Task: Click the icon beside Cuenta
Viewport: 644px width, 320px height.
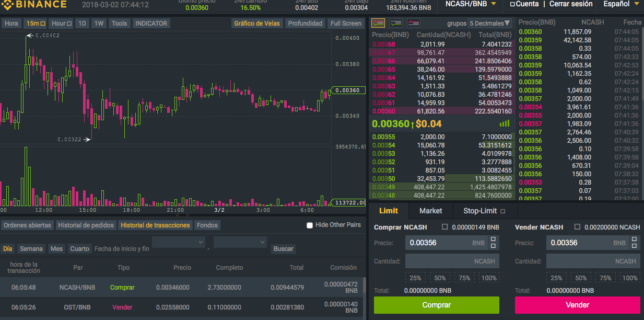Action: coord(512,4)
